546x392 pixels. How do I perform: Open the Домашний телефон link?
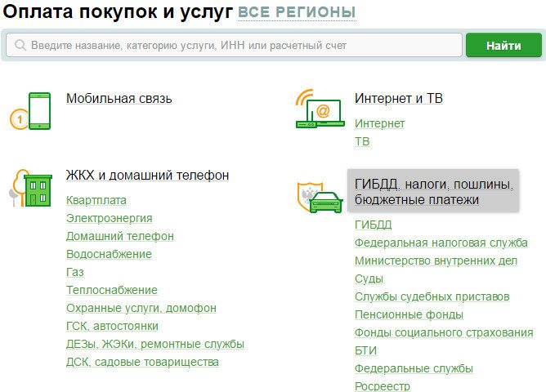click(120, 236)
